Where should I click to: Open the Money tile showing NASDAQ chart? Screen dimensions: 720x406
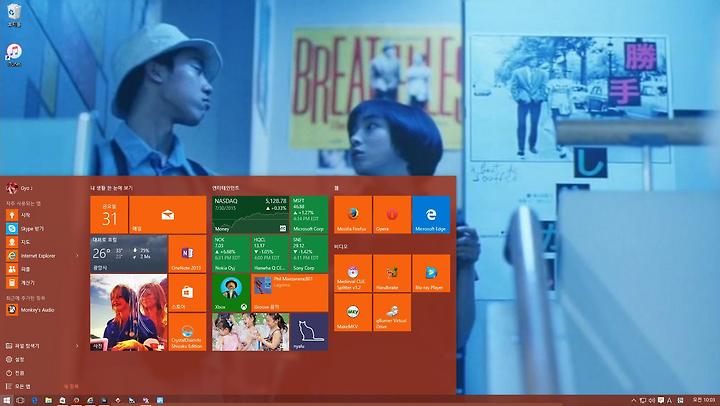coord(250,214)
